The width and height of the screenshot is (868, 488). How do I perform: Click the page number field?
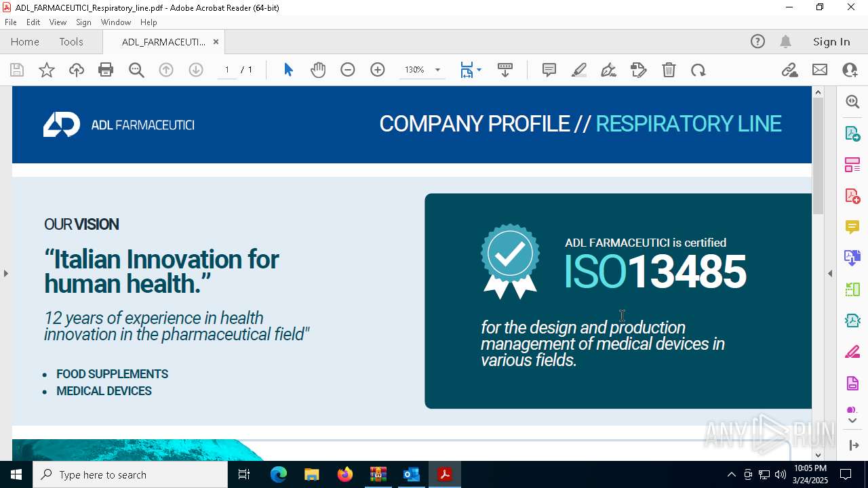point(227,70)
